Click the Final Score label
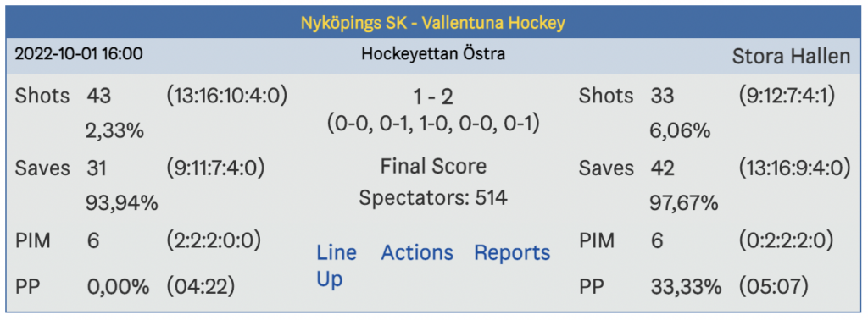 (433, 167)
